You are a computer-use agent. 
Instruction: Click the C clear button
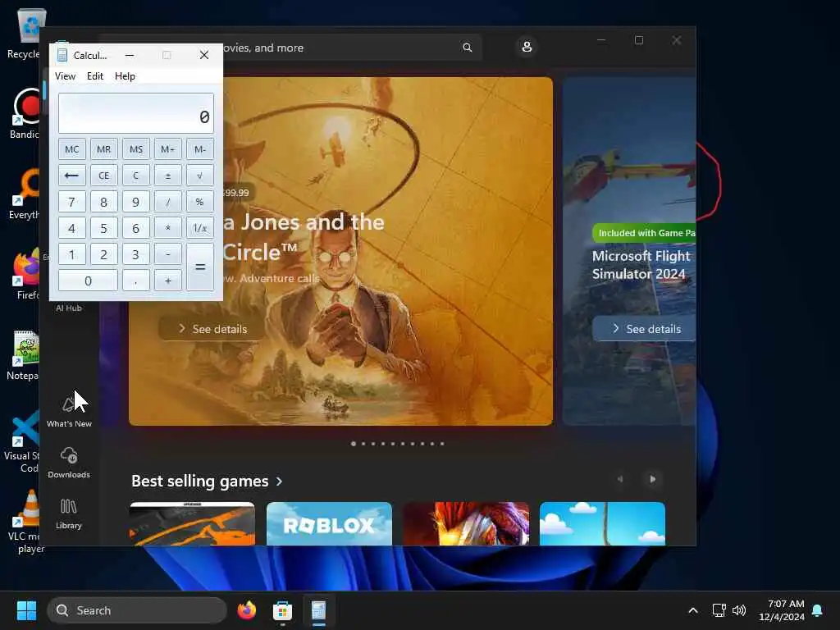[x=136, y=176]
